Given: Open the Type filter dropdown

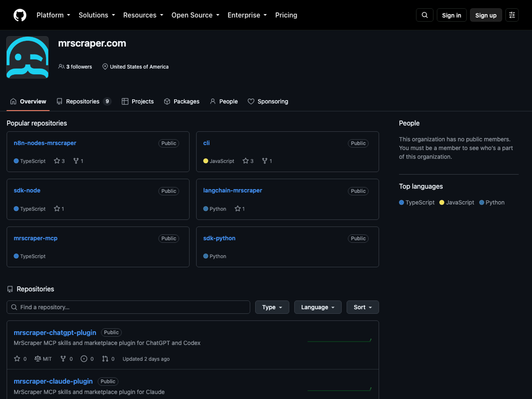Looking at the screenshot, I should tap(272, 307).
